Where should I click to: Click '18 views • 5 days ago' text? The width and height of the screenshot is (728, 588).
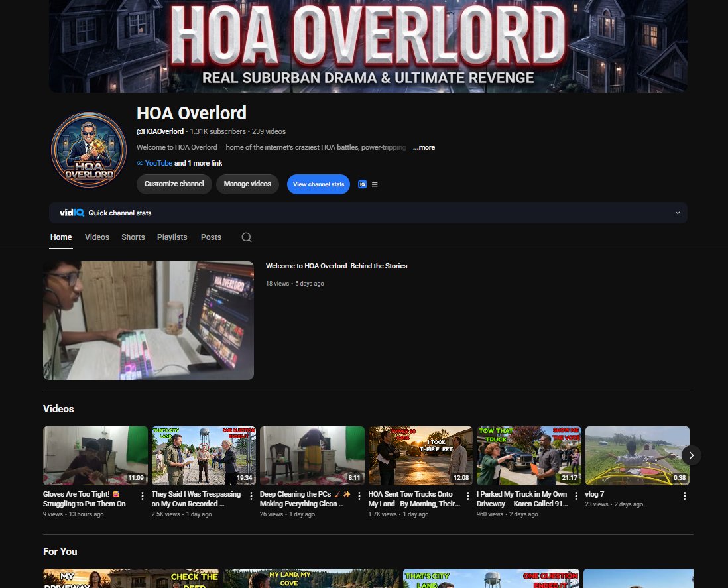tap(295, 284)
